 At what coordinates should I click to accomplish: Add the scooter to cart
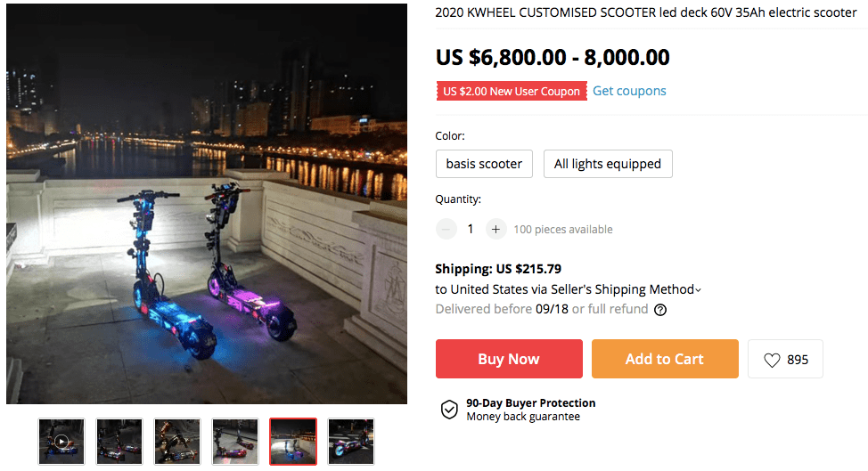pyautogui.click(x=665, y=359)
